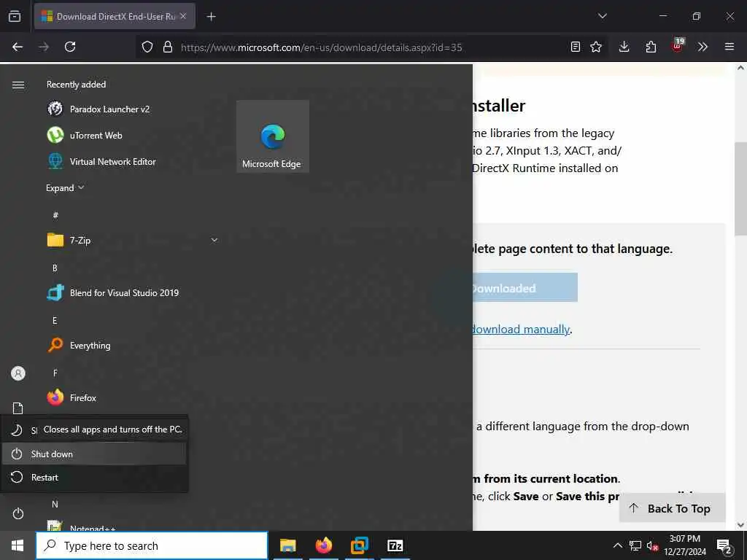Toggle reader view icon in address bar
Viewport: 747px width, 560px height.
click(x=576, y=47)
